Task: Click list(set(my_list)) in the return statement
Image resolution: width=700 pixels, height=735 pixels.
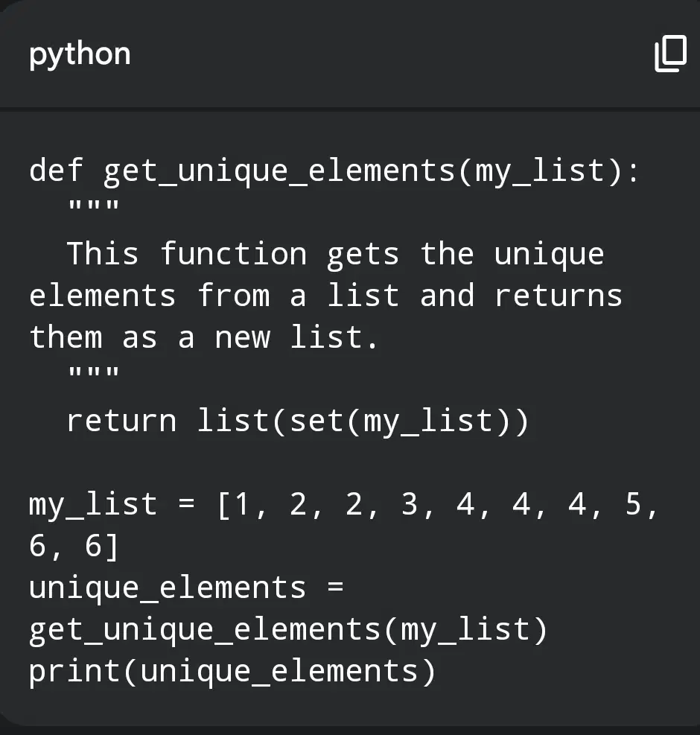Action: pyautogui.click(x=363, y=422)
